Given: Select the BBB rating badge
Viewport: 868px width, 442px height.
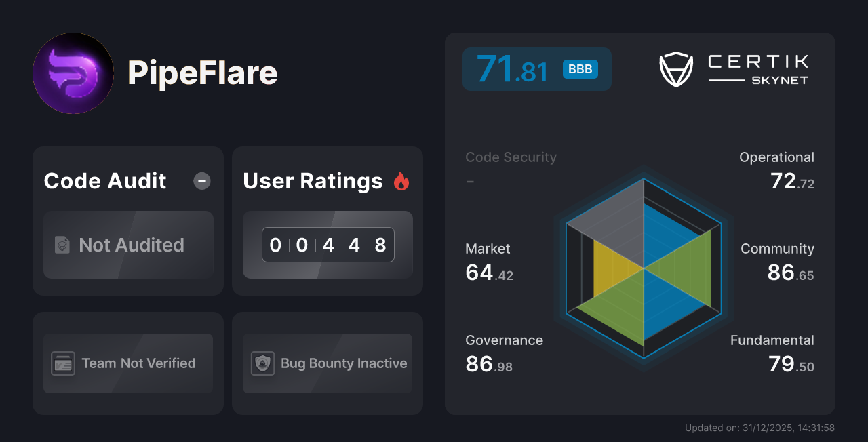Looking at the screenshot, I should tap(580, 68).
